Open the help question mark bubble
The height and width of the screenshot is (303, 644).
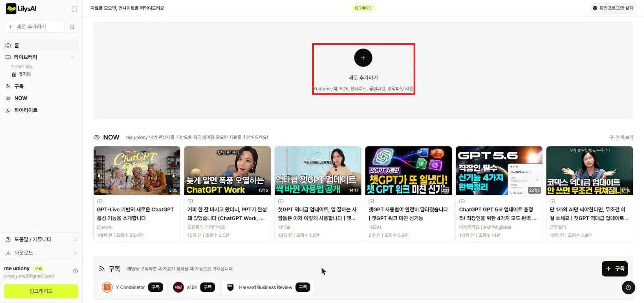[x=628, y=288]
